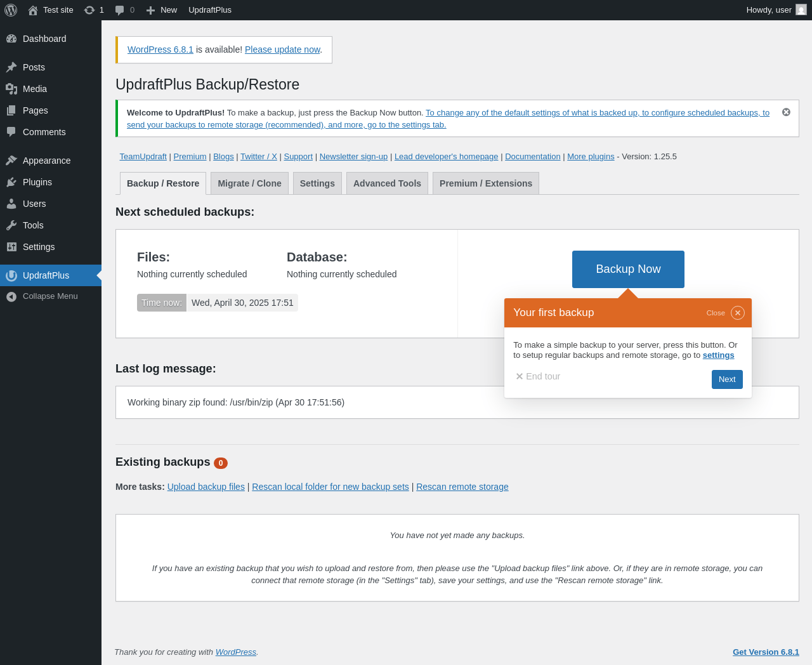Image resolution: width=812 pixels, height=665 pixels.
Task: Open UpdraftPlus in the top admin bar
Action: pos(210,10)
